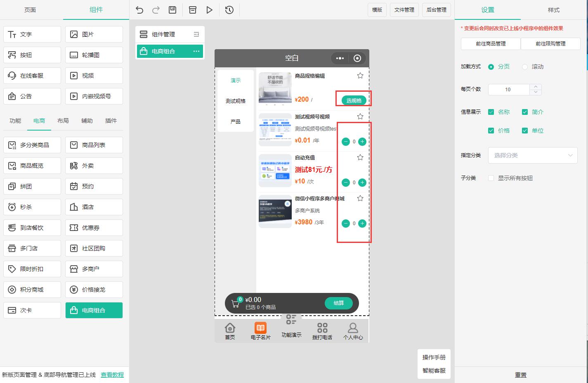The image size is (588, 383).
Task: Enable the 显示所有按钮 checkbox
Action: tap(491, 178)
